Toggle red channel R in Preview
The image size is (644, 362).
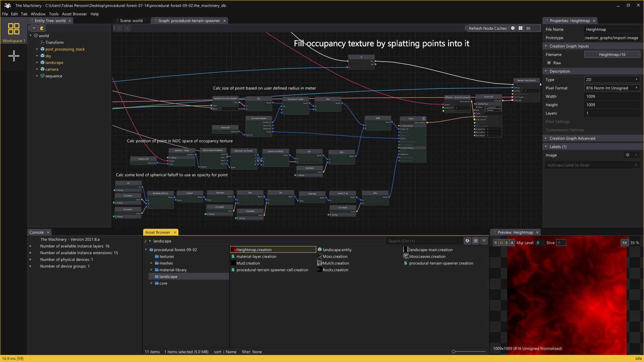[x=496, y=243]
